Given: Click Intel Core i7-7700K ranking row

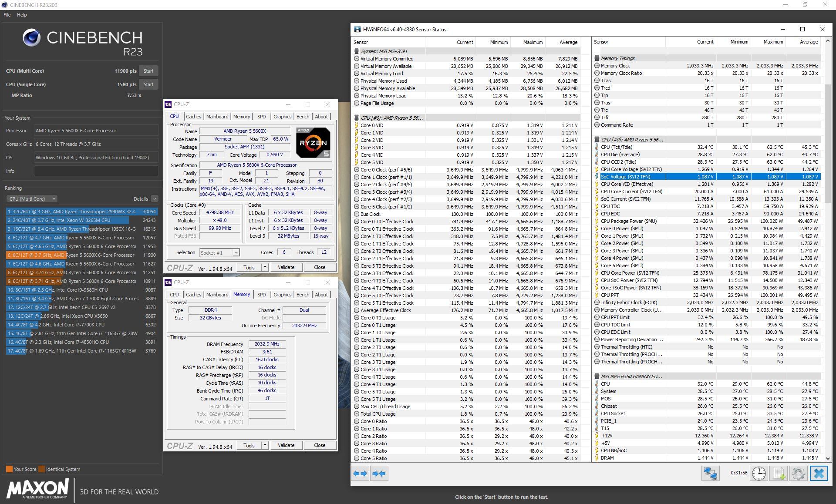Looking at the screenshot, I should pos(81,325).
